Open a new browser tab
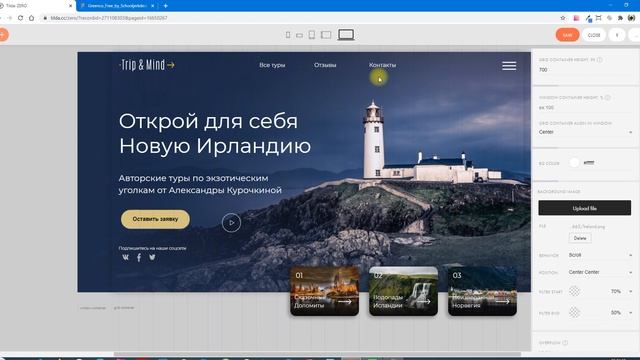Image resolution: width=640 pixels, height=360 pixels. coord(166,6)
